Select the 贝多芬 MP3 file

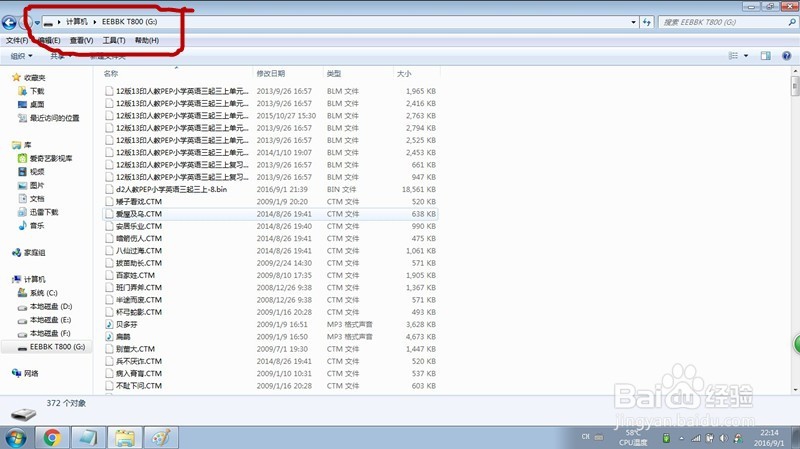tap(126, 325)
